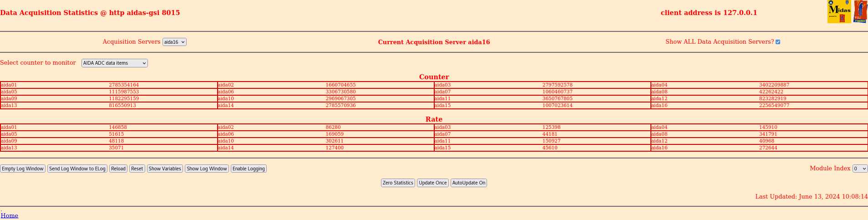
Task: Open the AIDA ADC data items dropdown
Action: click(115, 63)
